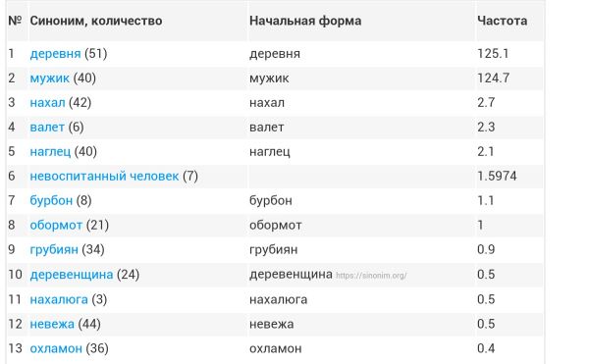Follow the валет synonym link
Screen dimensions: 589x364
point(47,128)
